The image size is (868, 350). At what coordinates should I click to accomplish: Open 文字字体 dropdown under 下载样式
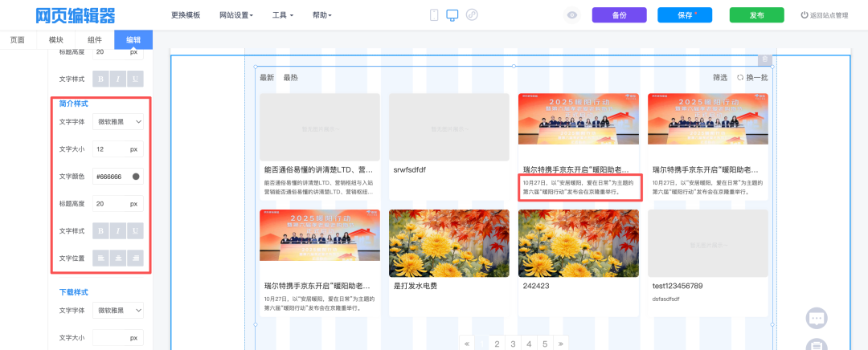tap(118, 311)
